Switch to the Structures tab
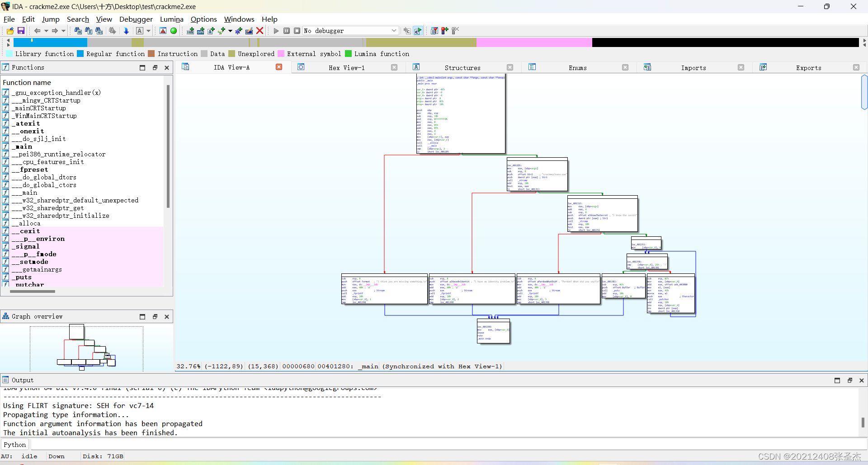The height and width of the screenshot is (465, 868). (x=462, y=67)
